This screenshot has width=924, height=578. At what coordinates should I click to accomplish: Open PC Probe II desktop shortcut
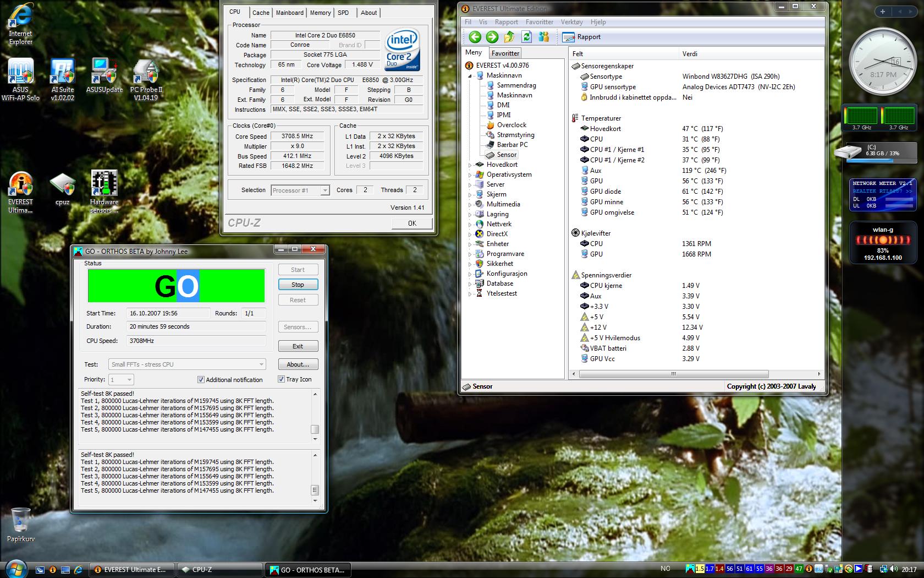pyautogui.click(x=146, y=80)
